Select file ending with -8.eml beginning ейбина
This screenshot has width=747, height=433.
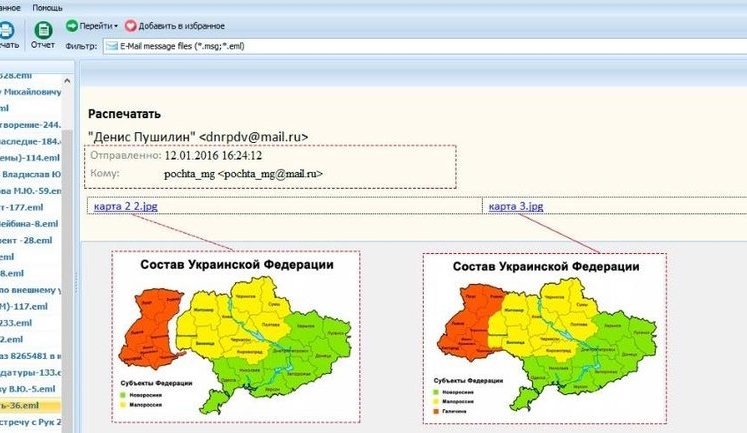pos(30,223)
